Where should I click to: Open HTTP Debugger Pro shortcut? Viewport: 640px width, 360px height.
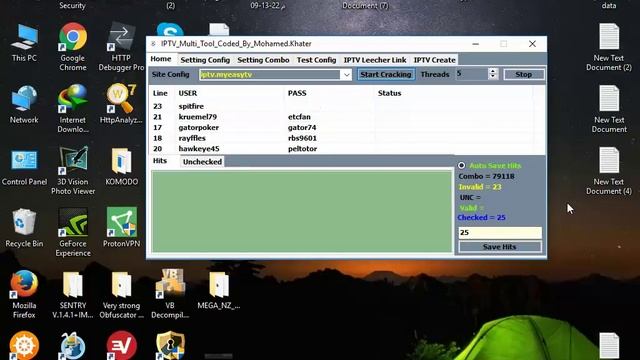(x=121, y=47)
